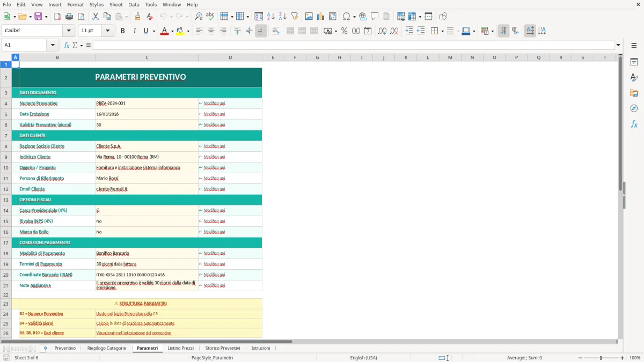
Task: Open the underline style dropdown arrow
Action: coord(154,31)
